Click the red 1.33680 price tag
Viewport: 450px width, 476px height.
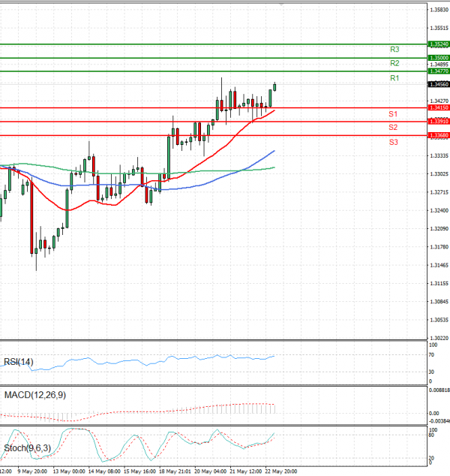pos(438,135)
